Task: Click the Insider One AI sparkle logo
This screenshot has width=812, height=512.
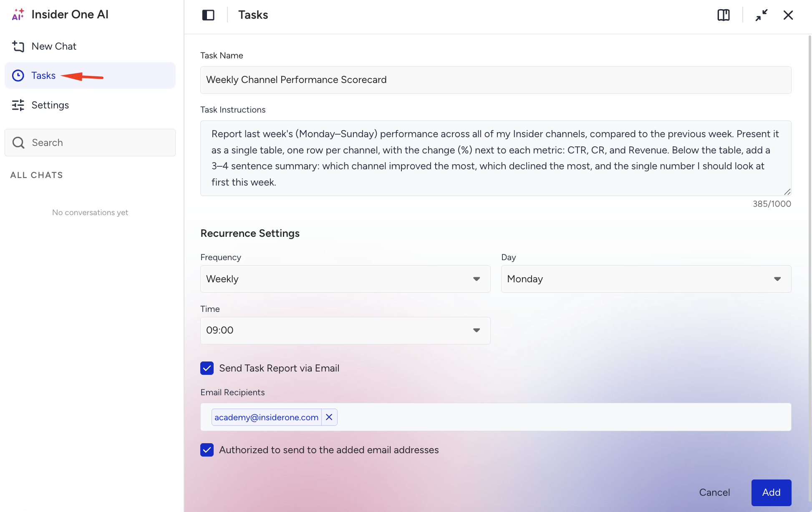Action: click(18, 15)
